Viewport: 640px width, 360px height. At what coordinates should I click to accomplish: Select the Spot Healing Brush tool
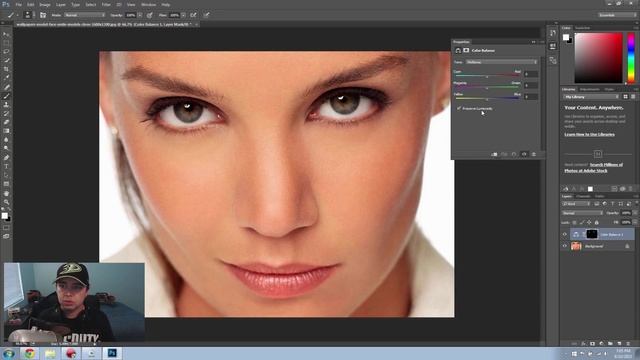click(6, 87)
